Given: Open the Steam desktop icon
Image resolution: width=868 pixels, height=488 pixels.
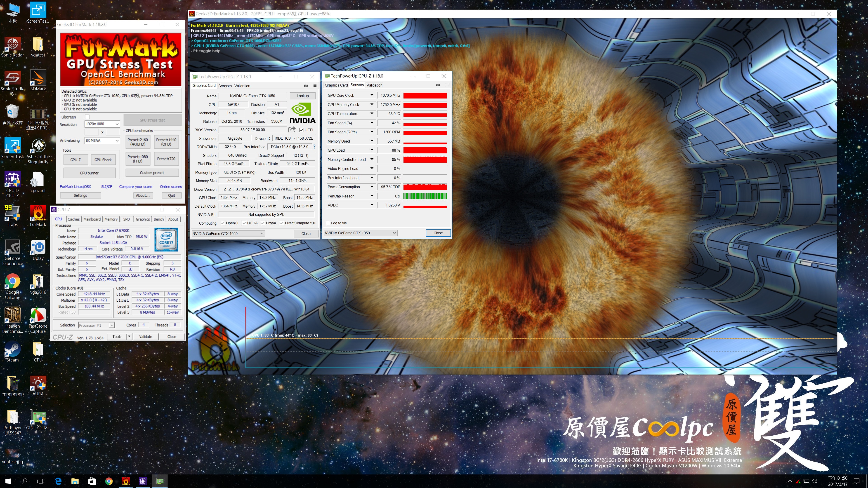Looking at the screenshot, I should pyautogui.click(x=12, y=351).
